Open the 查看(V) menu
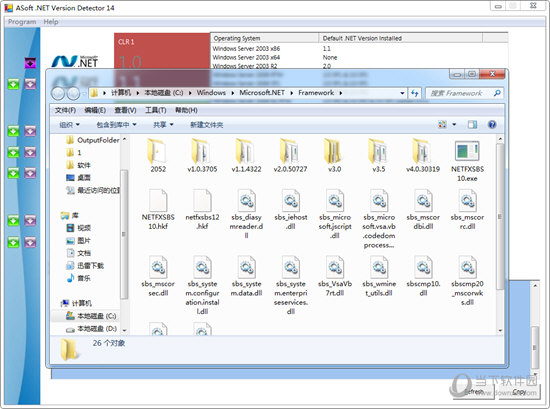 tap(125, 110)
